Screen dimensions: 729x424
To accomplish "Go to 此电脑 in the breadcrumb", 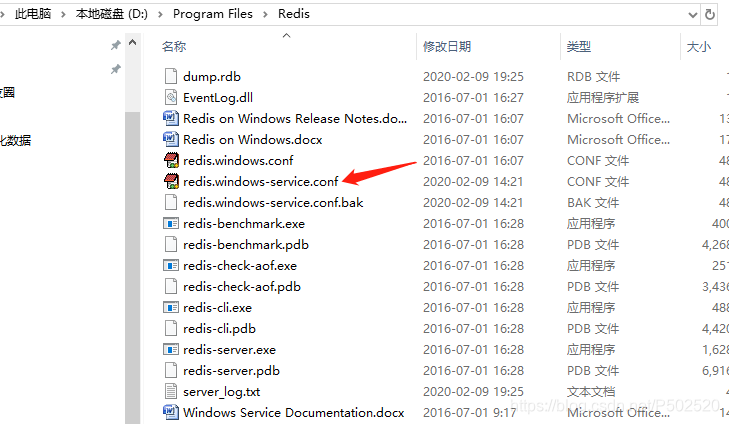I will pos(33,14).
